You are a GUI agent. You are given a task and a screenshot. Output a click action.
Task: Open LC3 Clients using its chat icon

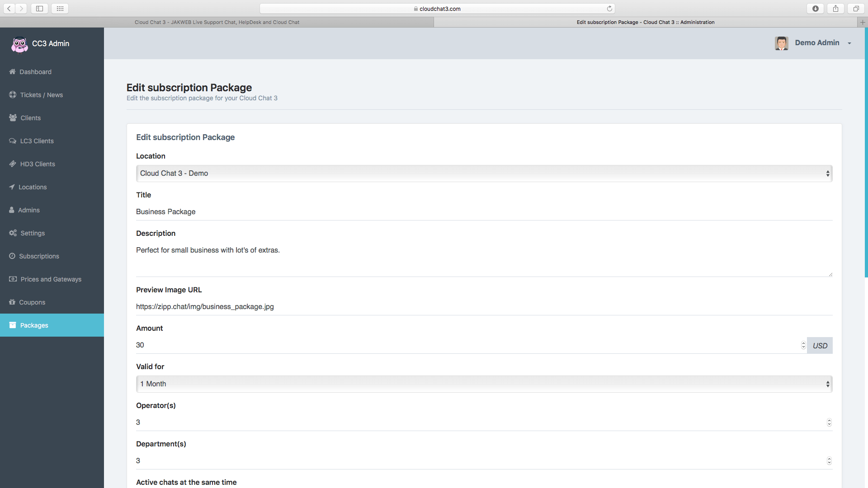(13, 141)
